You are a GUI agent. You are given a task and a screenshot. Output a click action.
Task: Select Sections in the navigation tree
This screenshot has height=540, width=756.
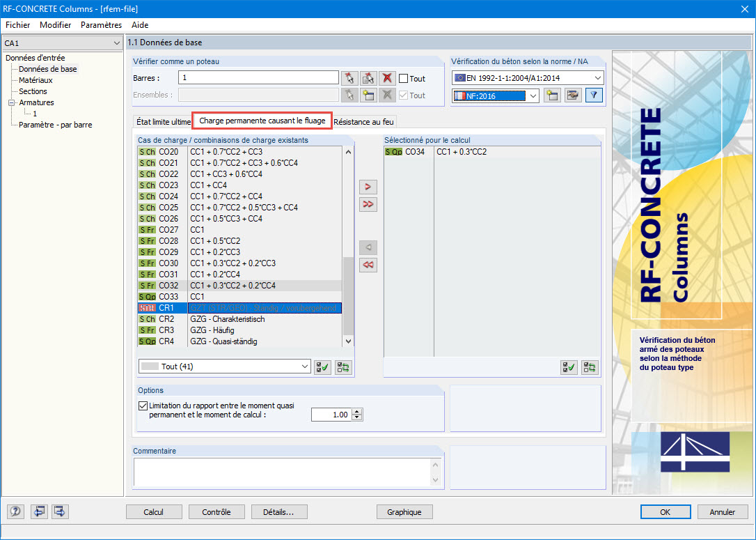coord(33,91)
